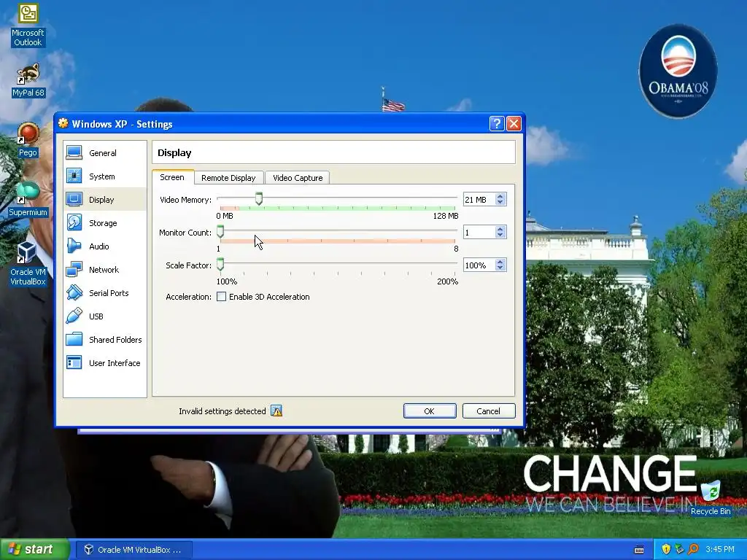Click the taskbar clock showing 3:45 PM
The height and width of the screenshot is (560, 747).
point(720,549)
